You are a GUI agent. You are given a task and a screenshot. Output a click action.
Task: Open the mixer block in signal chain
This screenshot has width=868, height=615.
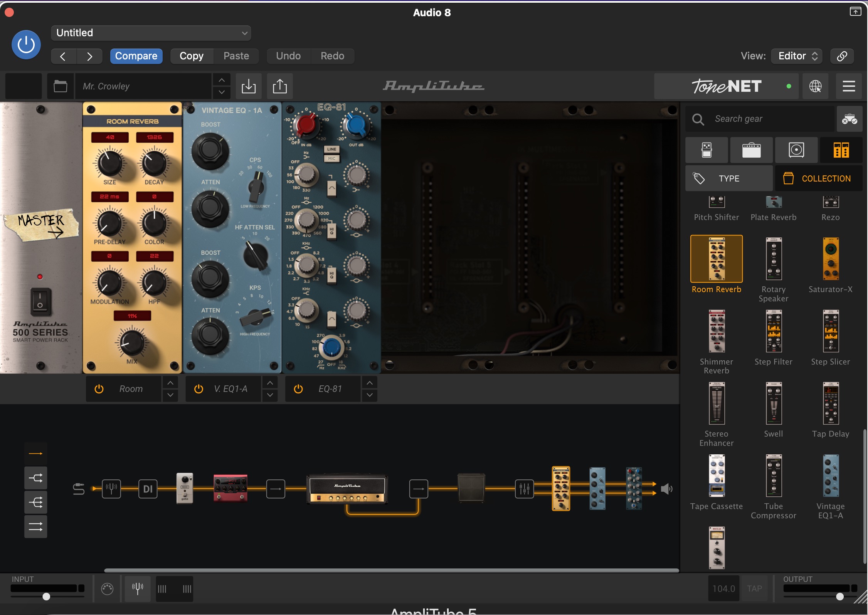[525, 489]
